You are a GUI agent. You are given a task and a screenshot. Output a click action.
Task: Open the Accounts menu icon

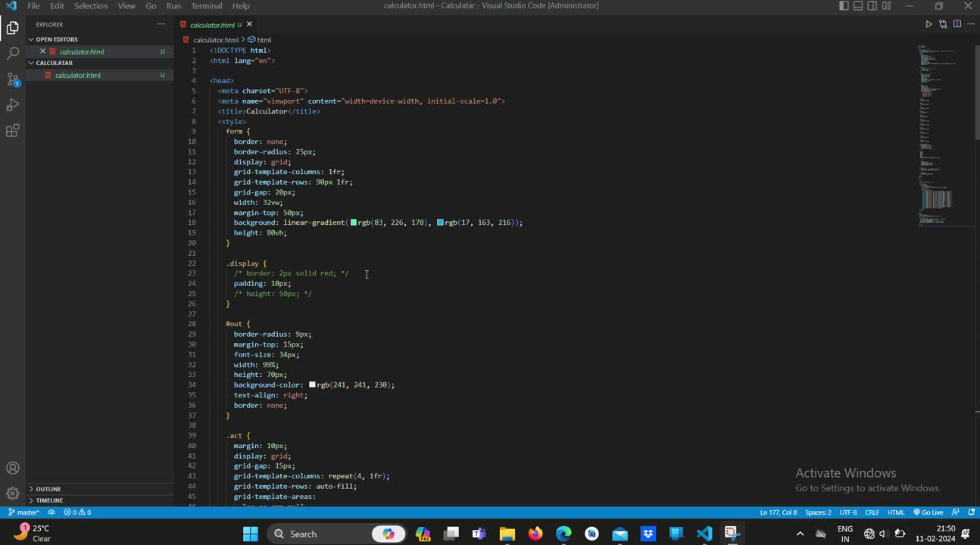tap(13, 468)
